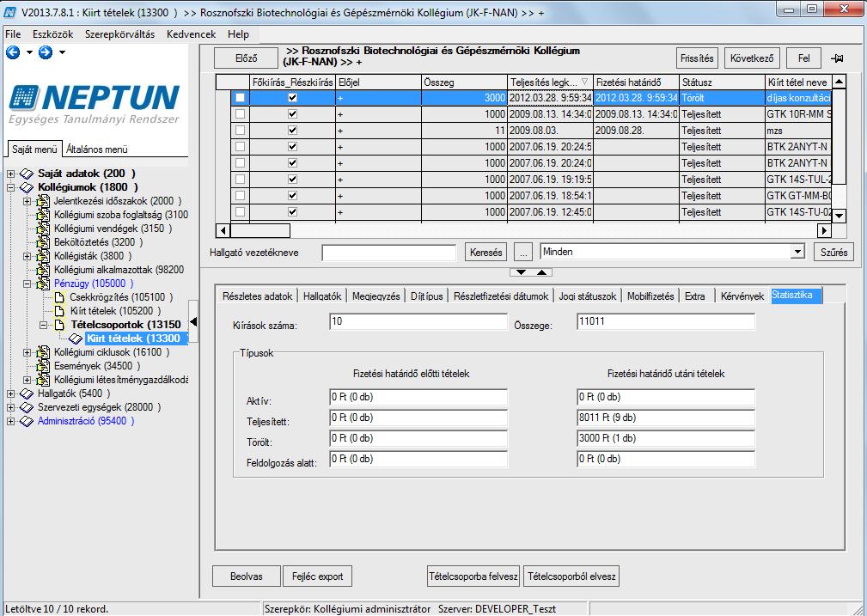The image size is (867, 616).
Task: Collapse the Pénzügy tree node
Action: (27, 284)
